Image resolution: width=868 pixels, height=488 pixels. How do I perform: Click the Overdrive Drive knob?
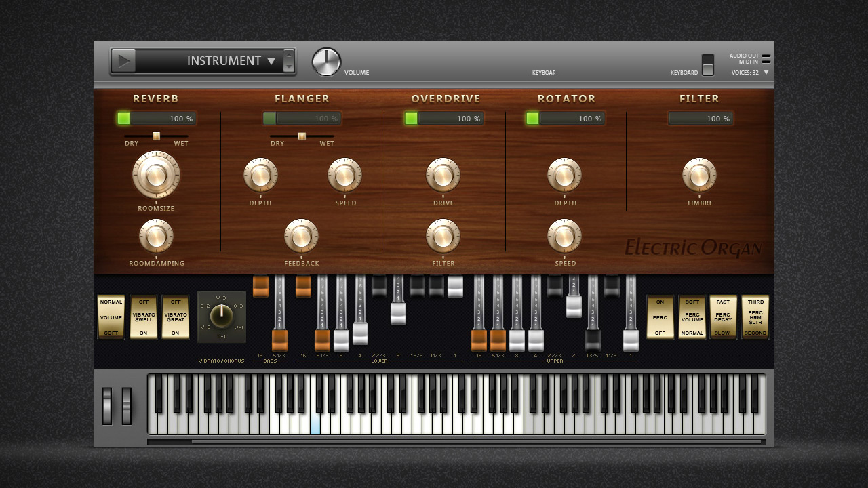(x=443, y=175)
